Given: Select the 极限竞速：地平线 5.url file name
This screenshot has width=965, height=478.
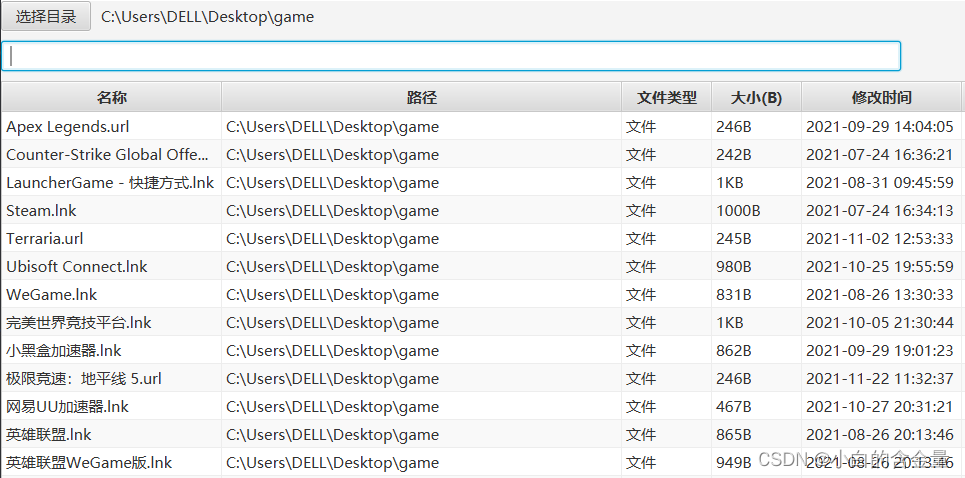Looking at the screenshot, I should click(x=84, y=378).
